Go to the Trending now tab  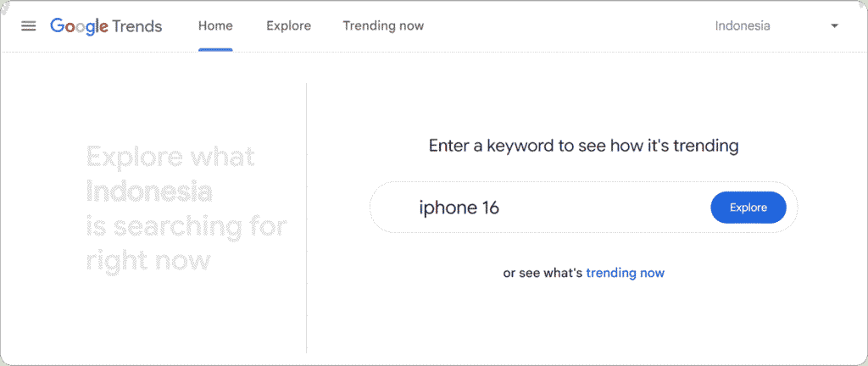(383, 26)
